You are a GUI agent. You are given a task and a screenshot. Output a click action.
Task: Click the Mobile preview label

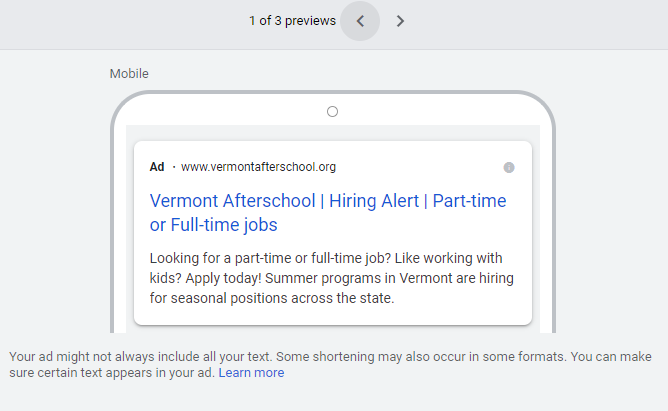[x=129, y=73]
